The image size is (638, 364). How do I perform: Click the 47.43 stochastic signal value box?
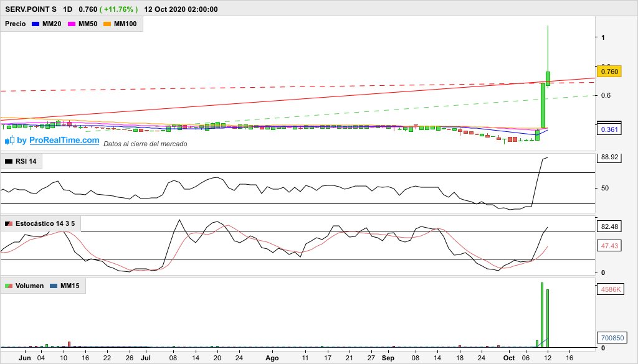click(609, 246)
